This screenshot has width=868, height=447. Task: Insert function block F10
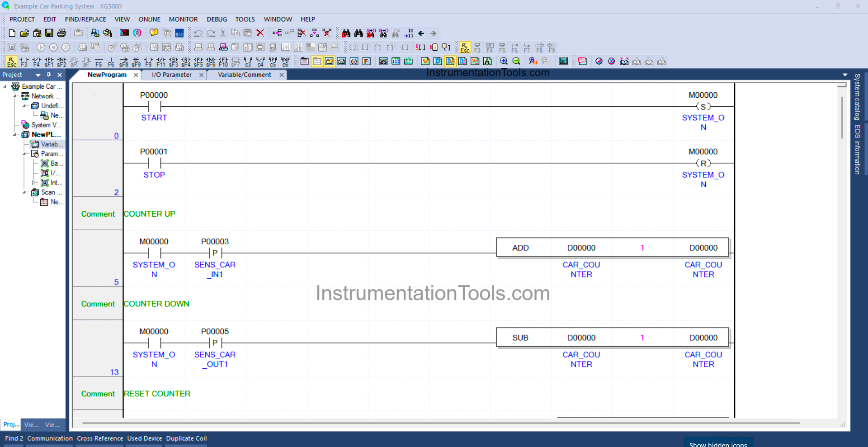(223, 62)
